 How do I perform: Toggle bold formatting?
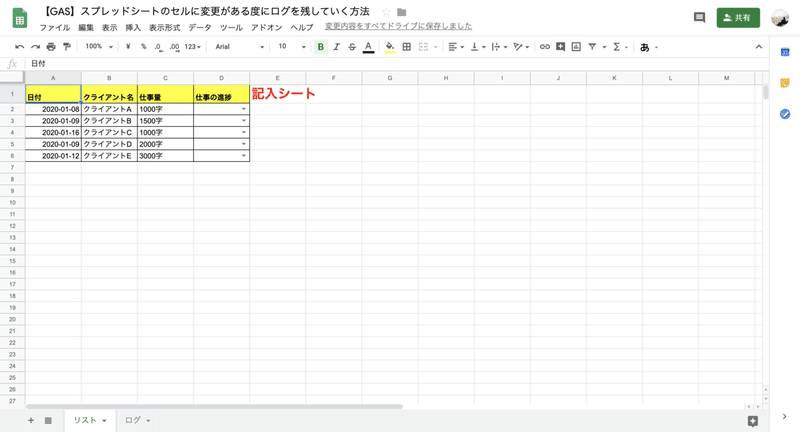coord(320,47)
